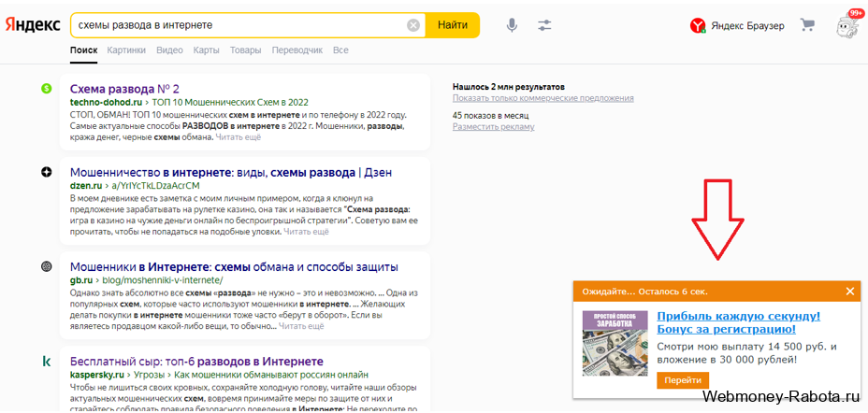Screen dimensions: 868x413
Task: Open Бесплатный сыр: топ-6 разводов result
Action: click(196, 363)
